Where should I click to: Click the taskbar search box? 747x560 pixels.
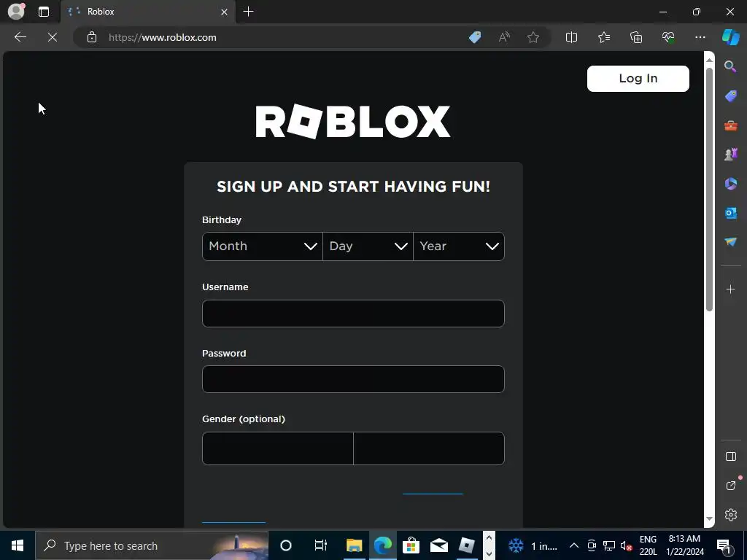152,545
